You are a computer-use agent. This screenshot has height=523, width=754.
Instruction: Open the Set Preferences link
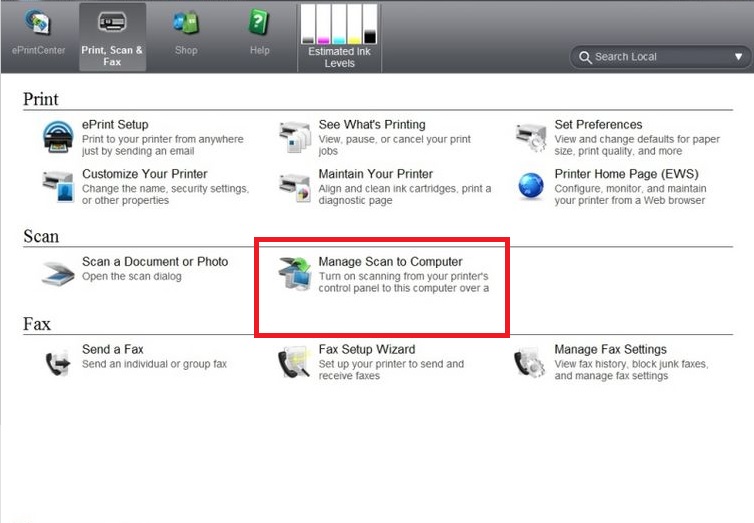[x=598, y=125]
